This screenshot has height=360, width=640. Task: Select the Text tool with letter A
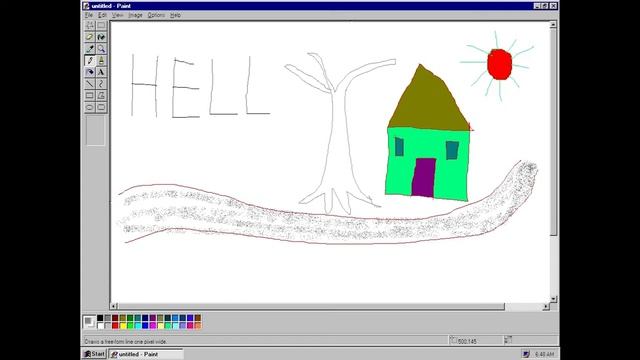pyautogui.click(x=101, y=72)
